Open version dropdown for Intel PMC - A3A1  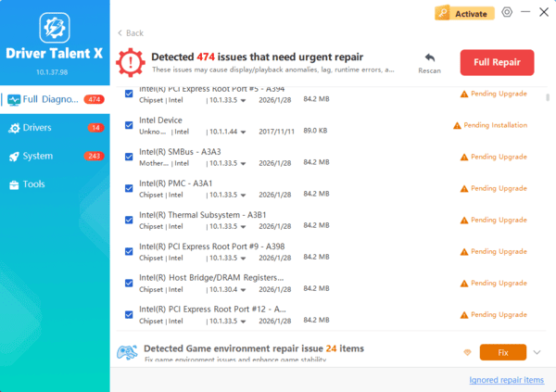tap(243, 195)
